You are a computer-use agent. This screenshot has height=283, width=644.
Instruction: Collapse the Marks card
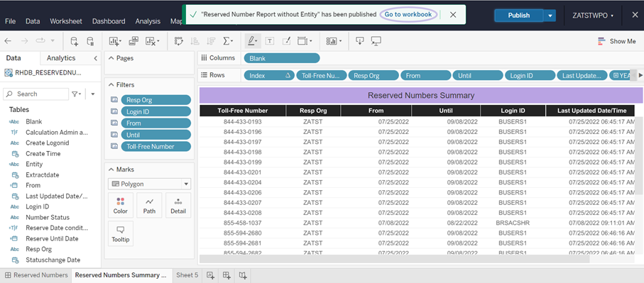[111, 170]
